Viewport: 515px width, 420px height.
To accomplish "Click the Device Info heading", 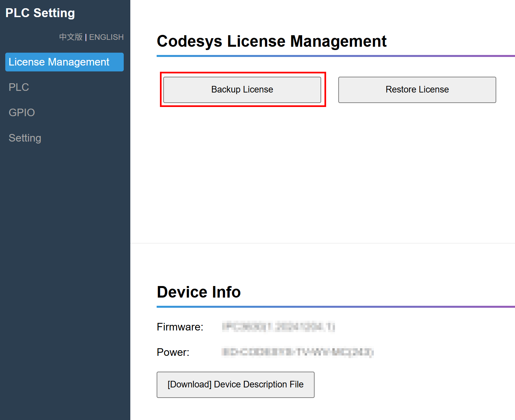I will 199,292.
